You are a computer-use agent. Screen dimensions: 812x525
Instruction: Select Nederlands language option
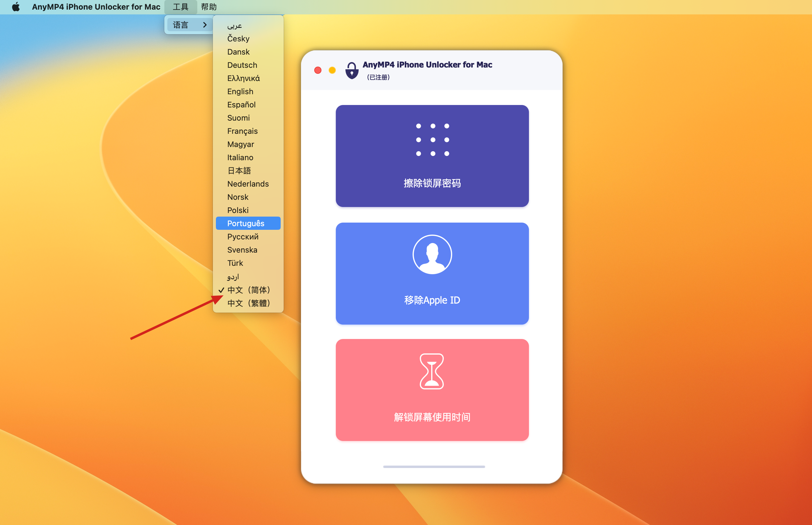tap(248, 184)
